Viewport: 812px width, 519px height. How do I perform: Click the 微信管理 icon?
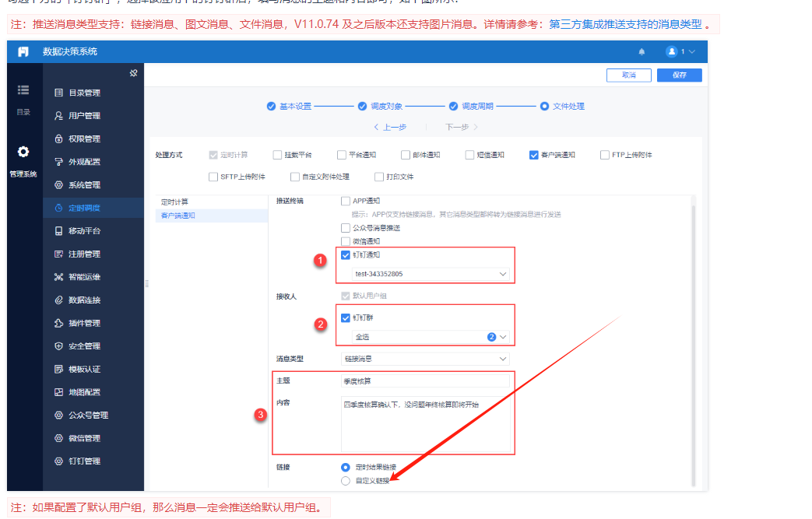point(58,438)
